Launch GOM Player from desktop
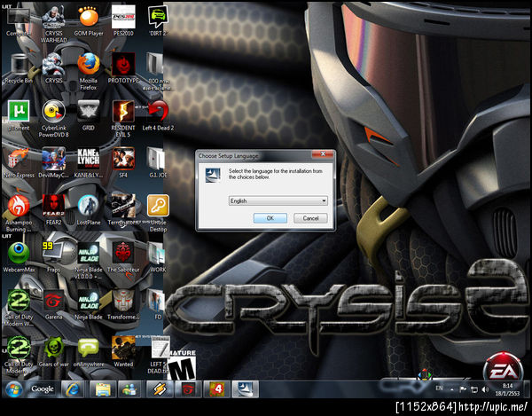532x416 pixels. pyautogui.click(x=89, y=21)
